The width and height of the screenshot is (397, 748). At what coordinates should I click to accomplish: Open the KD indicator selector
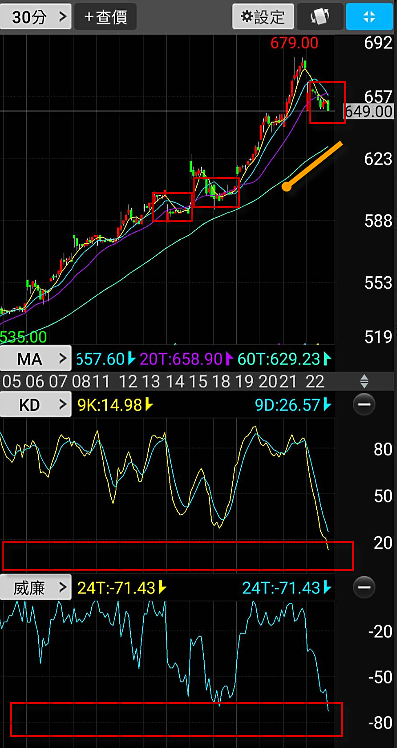click(x=35, y=405)
